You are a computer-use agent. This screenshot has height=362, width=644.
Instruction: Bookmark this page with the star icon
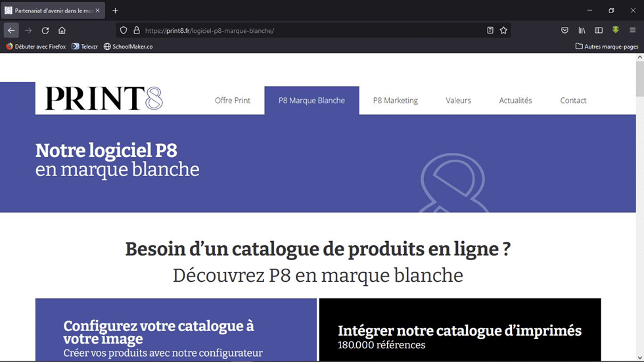(x=503, y=30)
